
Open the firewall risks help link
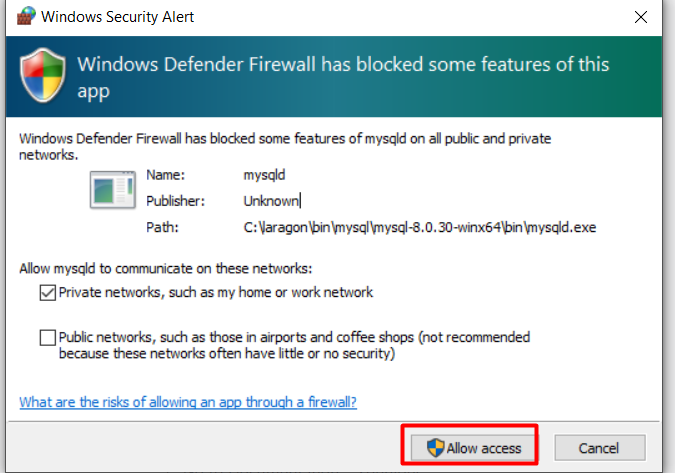pyautogui.click(x=188, y=402)
